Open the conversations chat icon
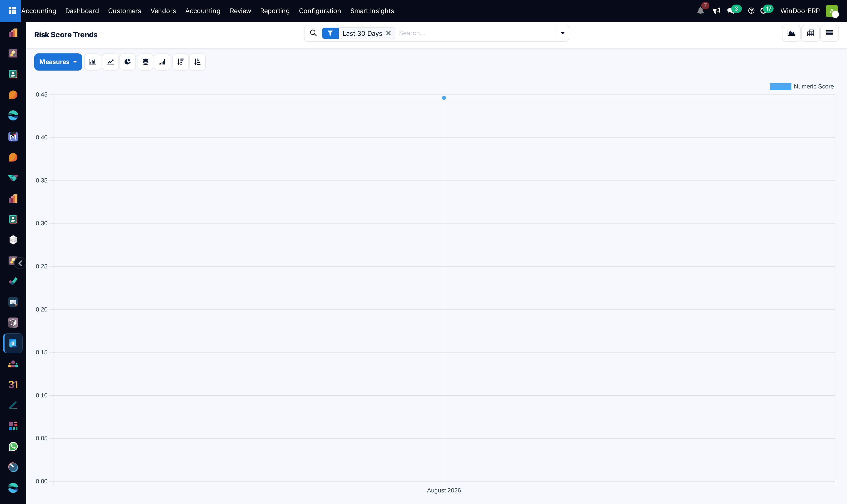The image size is (847, 504). point(731,11)
